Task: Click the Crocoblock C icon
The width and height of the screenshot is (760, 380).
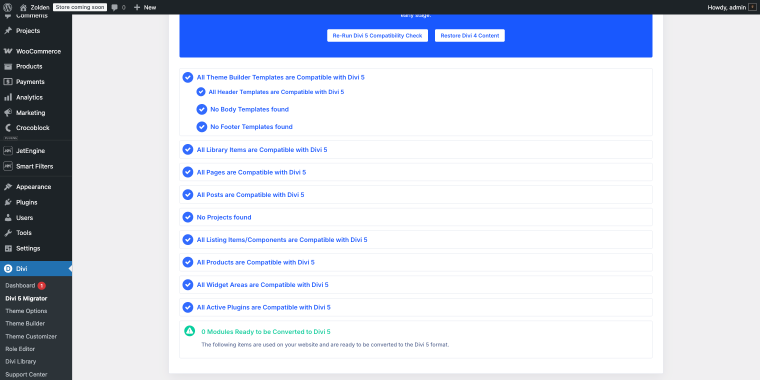Action: point(8,128)
